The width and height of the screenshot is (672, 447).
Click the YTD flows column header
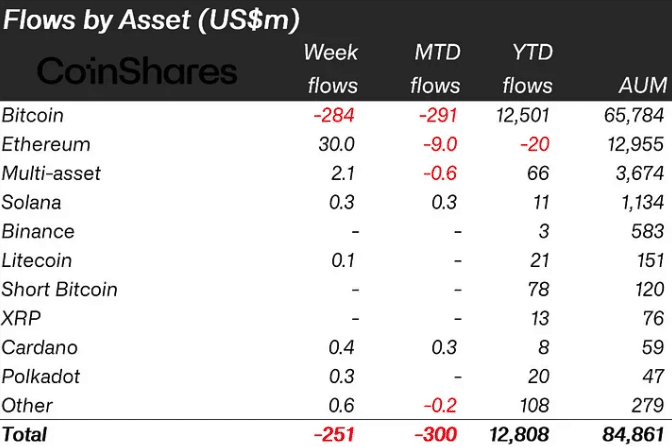coord(527,68)
